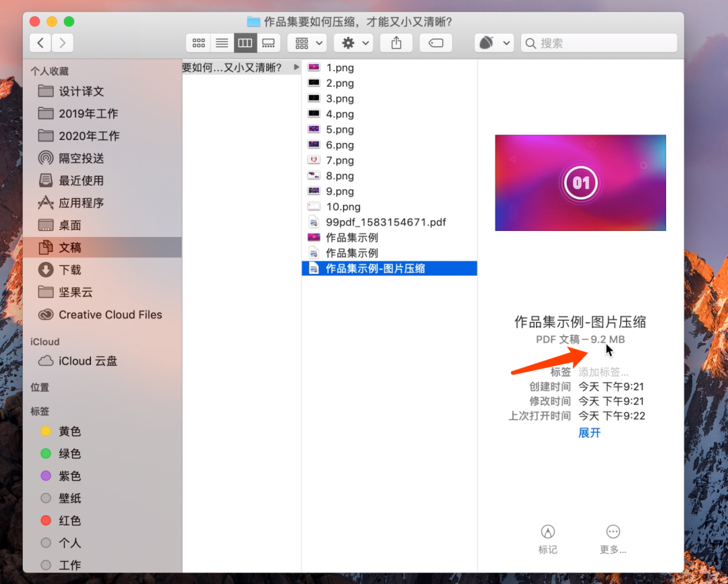Click the back navigation button
This screenshot has width=728, height=584.
pyautogui.click(x=40, y=42)
